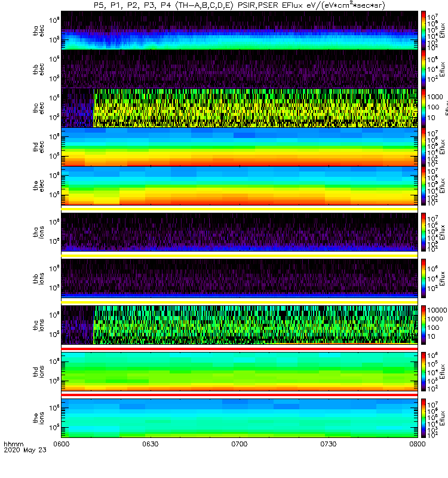
Task: Select the "thc ions" panel label
Action: coord(38,325)
